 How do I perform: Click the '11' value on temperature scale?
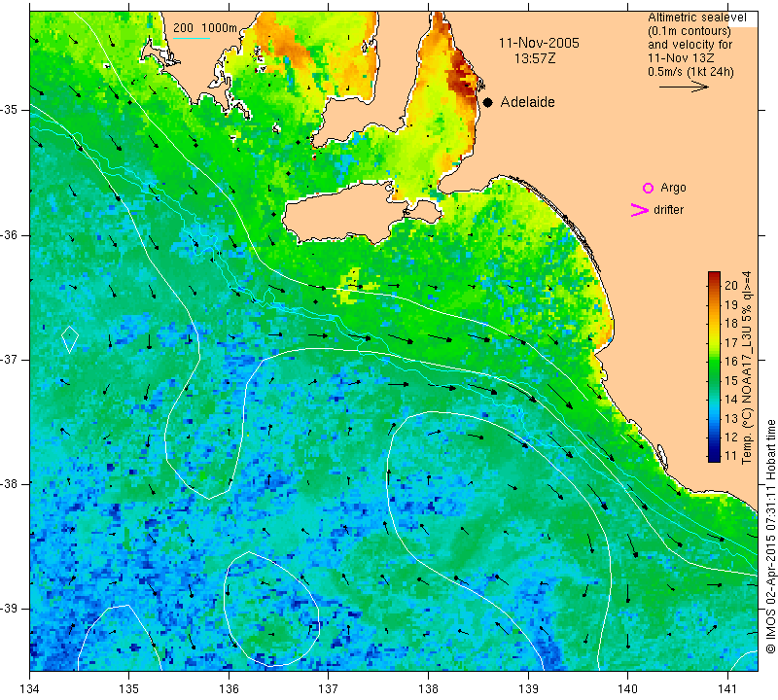731,455
